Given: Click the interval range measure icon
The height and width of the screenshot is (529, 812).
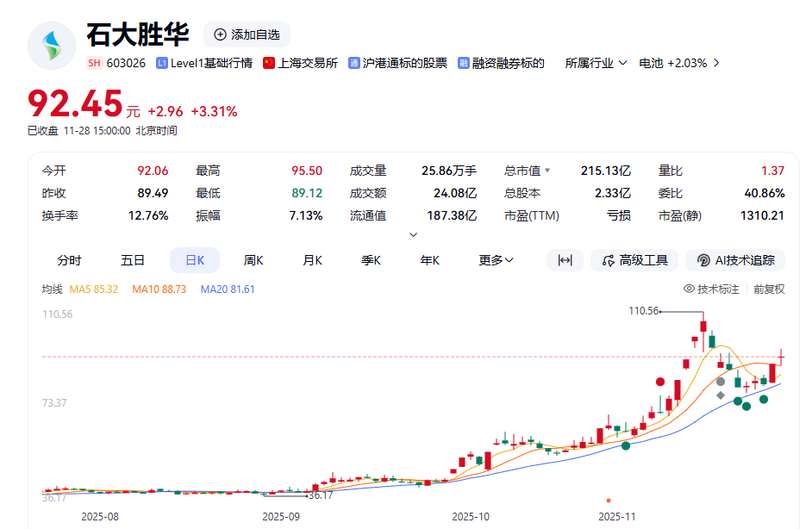Looking at the screenshot, I should [565, 260].
